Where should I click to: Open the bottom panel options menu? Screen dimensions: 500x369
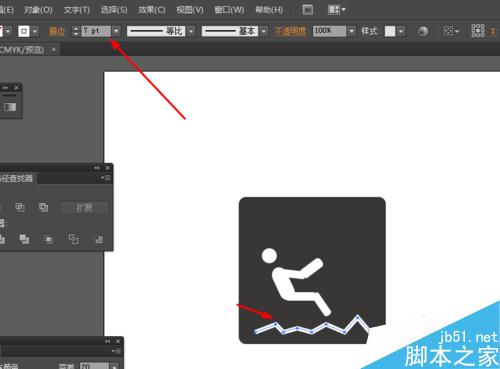pos(116,351)
